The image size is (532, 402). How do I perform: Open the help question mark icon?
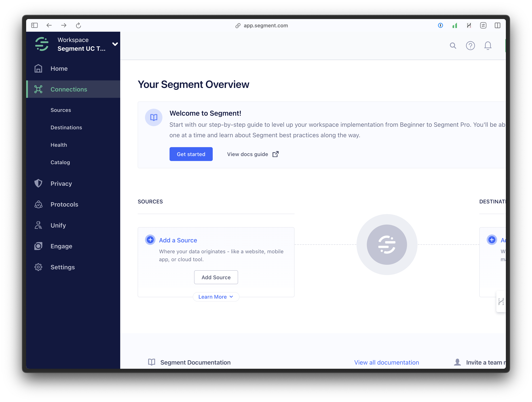coord(470,45)
